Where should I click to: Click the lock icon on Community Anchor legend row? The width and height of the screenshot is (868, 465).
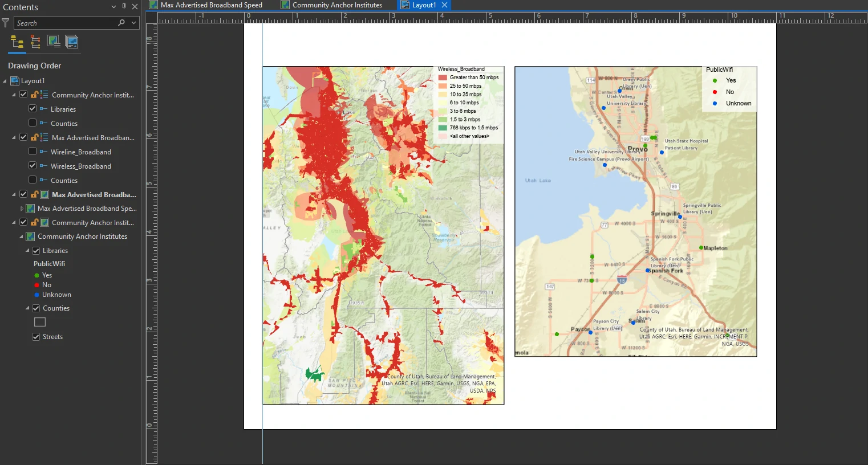coord(35,95)
